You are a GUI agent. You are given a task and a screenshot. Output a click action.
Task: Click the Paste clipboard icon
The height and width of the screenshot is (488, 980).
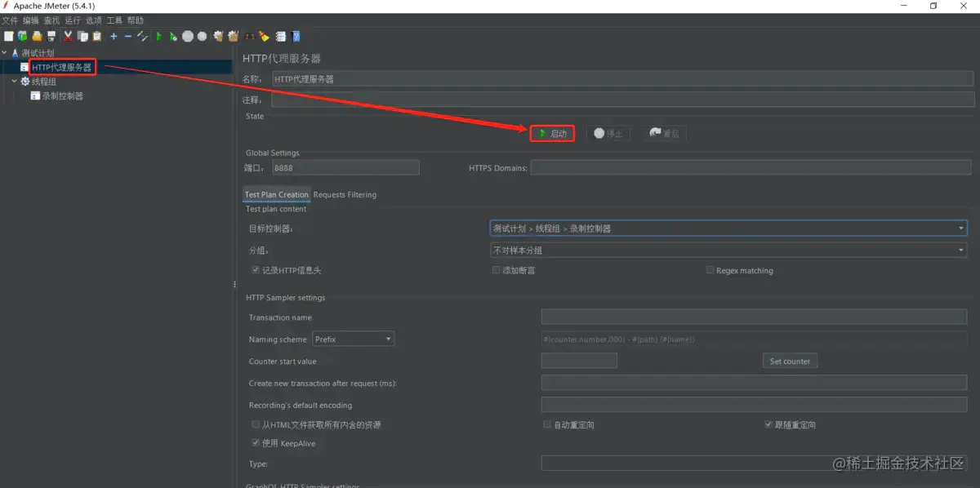click(96, 36)
